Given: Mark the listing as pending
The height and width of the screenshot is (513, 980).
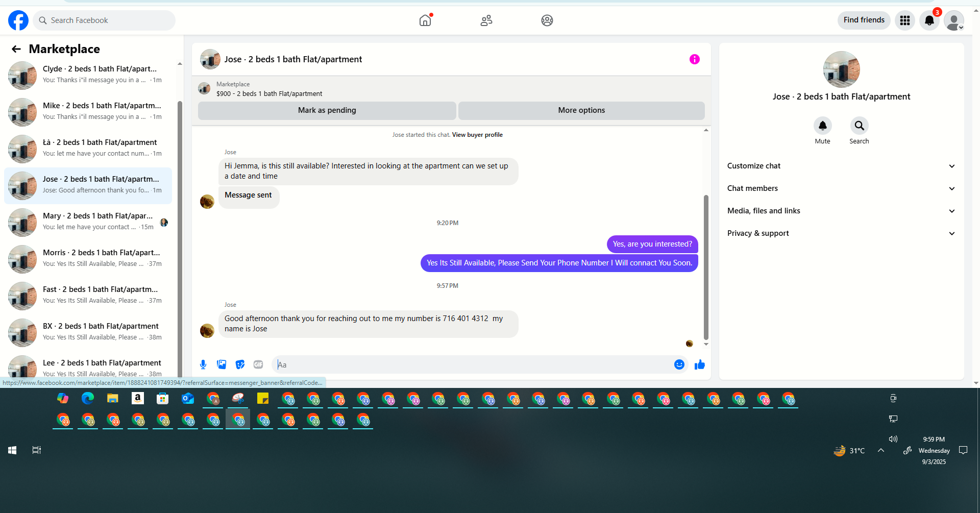Looking at the screenshot, I should (327, 111).
